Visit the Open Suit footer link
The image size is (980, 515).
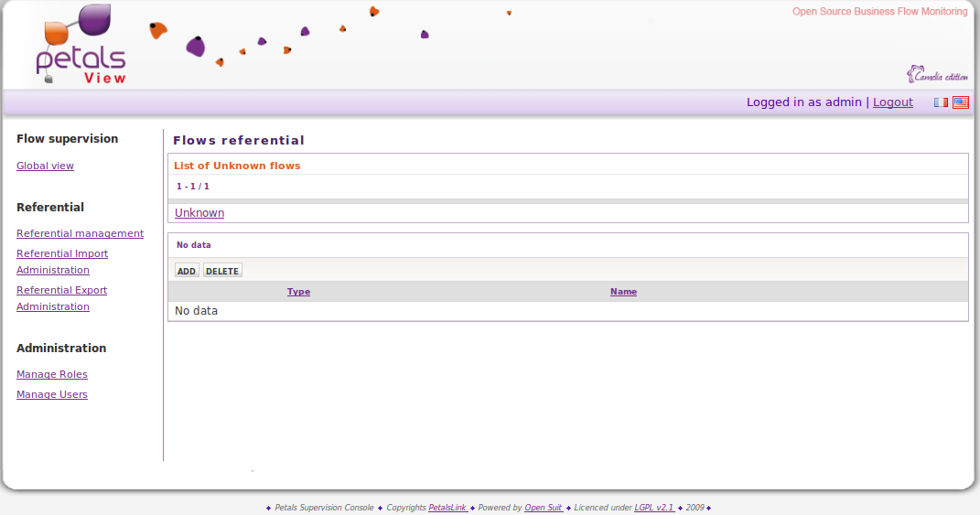544,508
